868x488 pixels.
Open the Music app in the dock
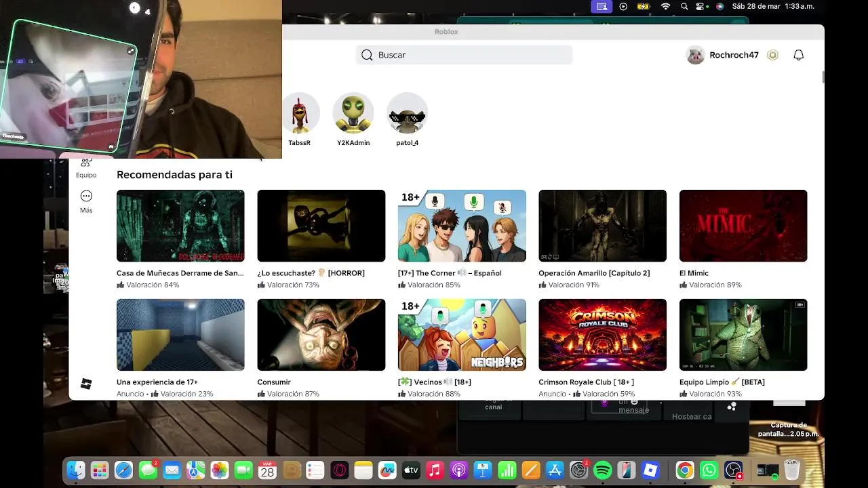(x=435, y=470)
